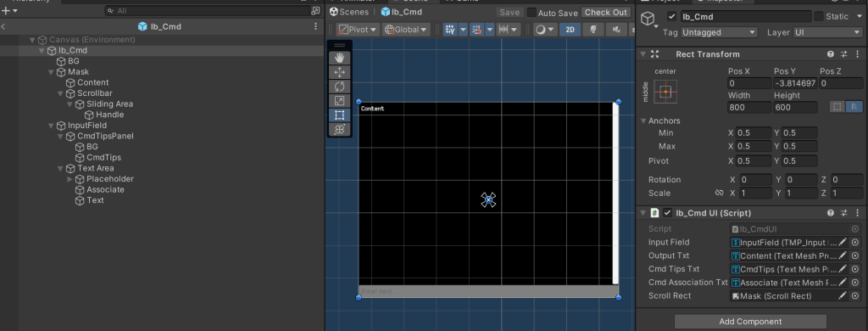Select the Transform tool in scene toolbar
868x331 pixels.
click(x=339, y=129)
